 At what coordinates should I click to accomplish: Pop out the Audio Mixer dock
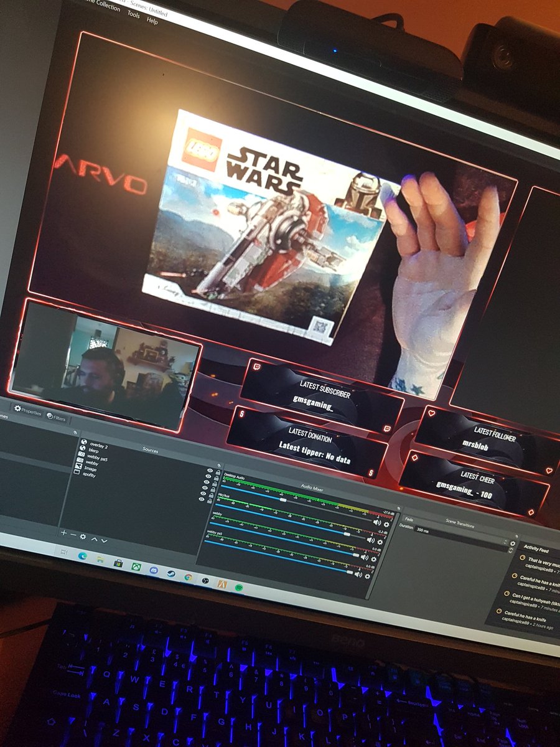[x=398, y=507]
